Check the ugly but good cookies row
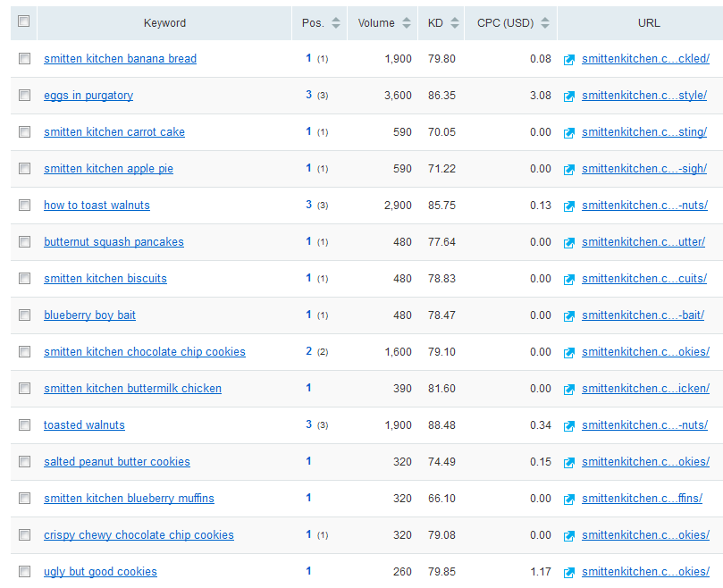 pos(24,571)
